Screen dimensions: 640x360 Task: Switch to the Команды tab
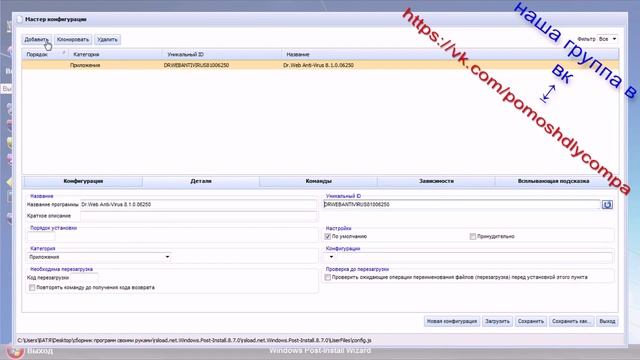point(318,181)
